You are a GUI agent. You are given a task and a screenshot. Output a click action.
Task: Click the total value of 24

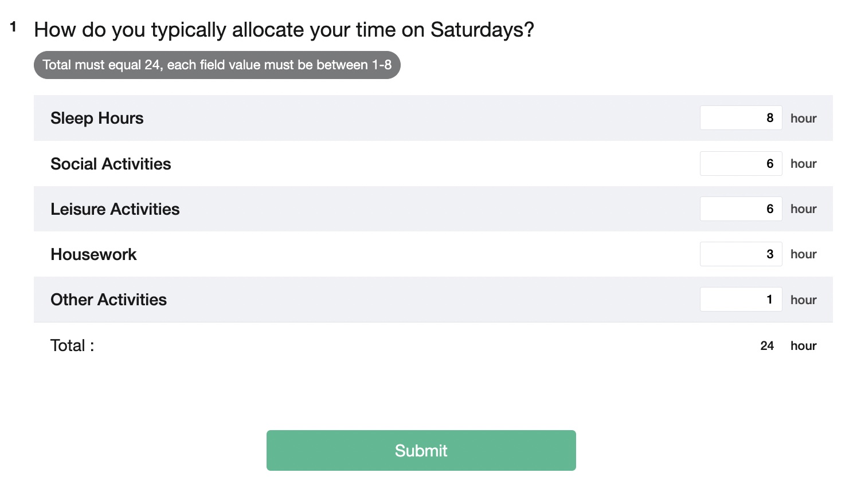click(x=767, y=345)
